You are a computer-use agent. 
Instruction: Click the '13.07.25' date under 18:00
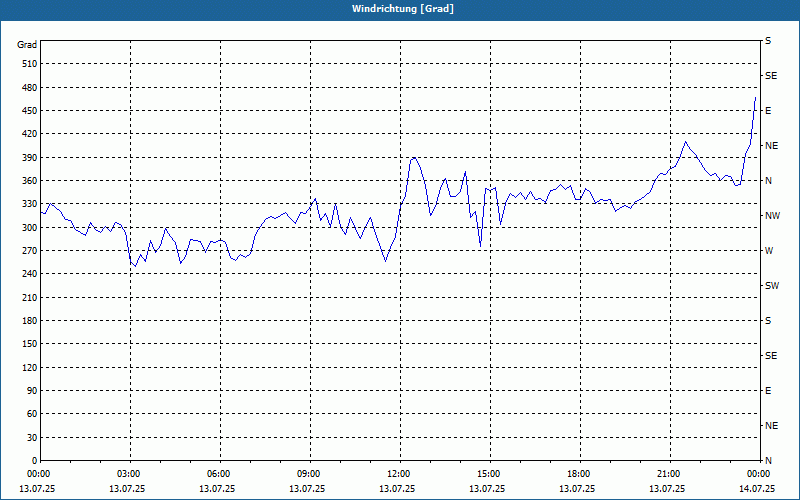(577, 489)
